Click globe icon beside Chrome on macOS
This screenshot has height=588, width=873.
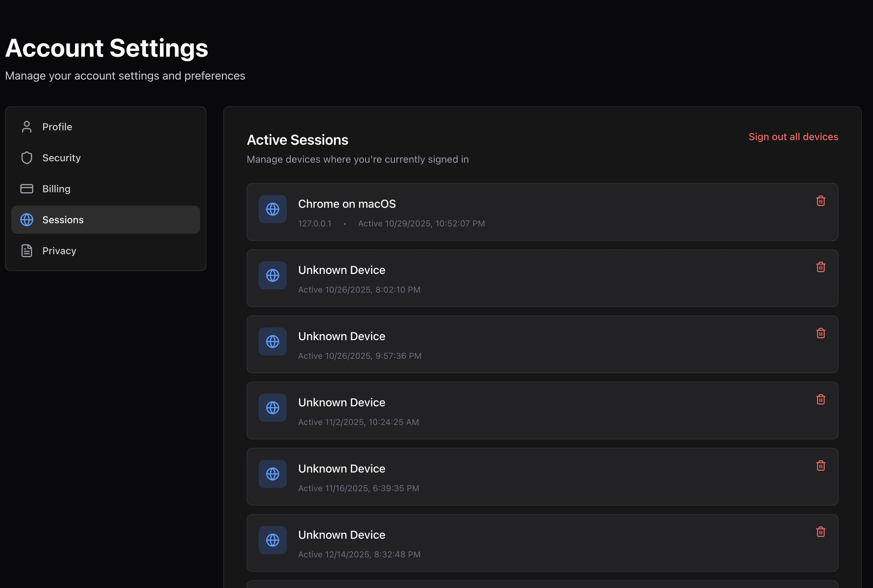coord(273,209)
